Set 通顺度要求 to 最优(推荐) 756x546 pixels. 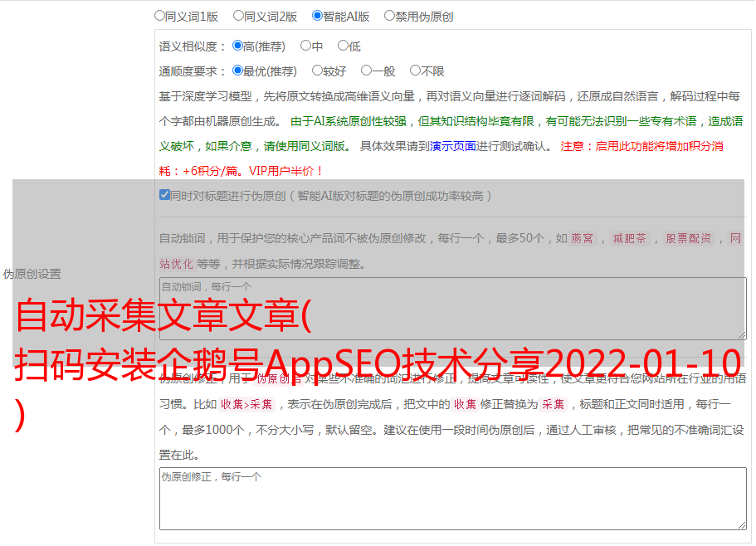click(x=237, y=71)
